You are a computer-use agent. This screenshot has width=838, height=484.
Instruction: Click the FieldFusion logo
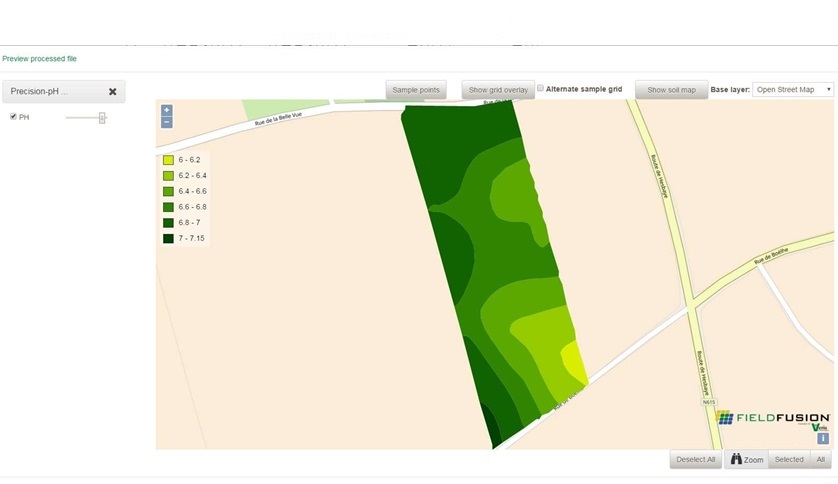pyautogui.click(x=773, y=418)
